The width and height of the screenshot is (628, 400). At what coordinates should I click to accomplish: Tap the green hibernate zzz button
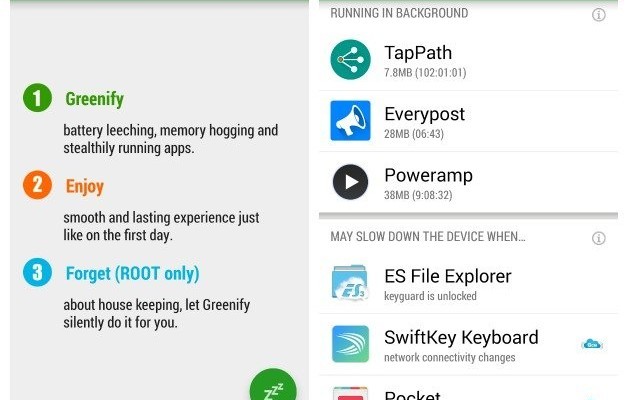point(273,385)
